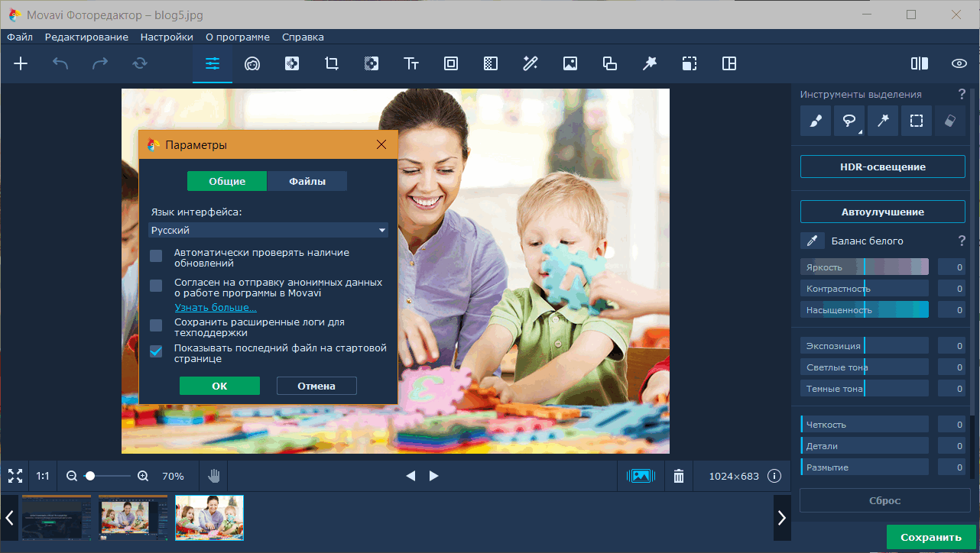Choose the magic wand selection tool
The image size is (980, 553).
(x=883, y=121)
